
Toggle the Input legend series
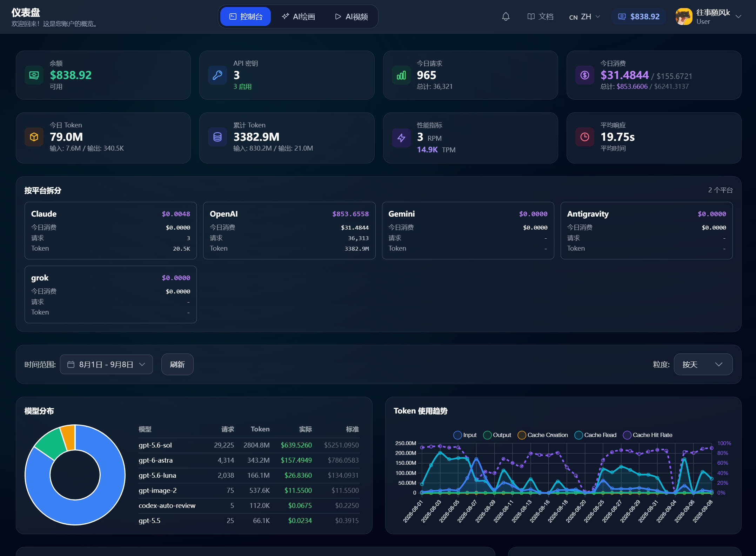coord(465,435)
